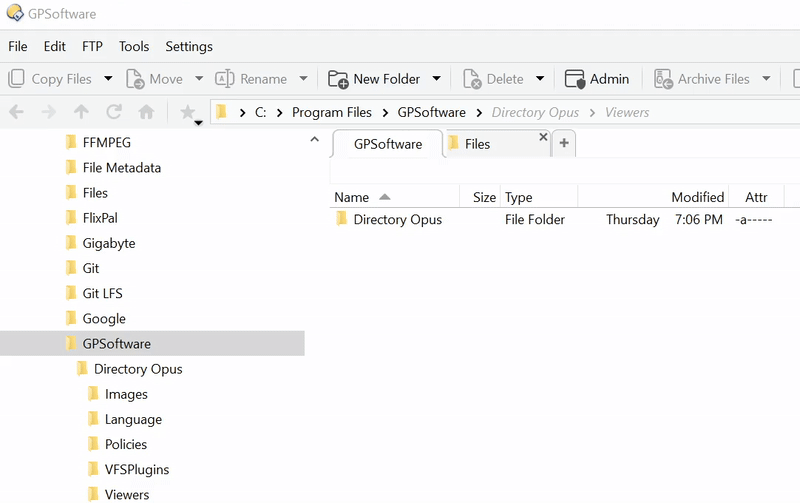Screen dimensions: 800x503
Task: Expand the chevron after GPSoftware in path
Action: 479,112
